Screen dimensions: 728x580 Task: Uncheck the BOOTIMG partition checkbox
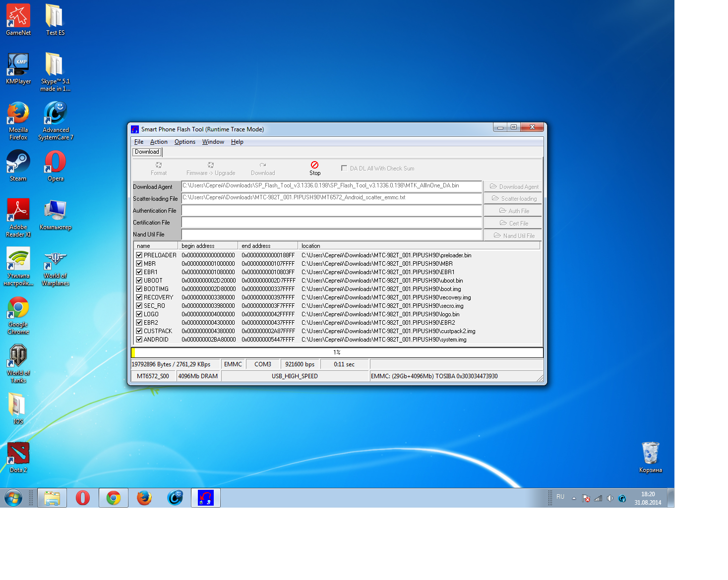click(139, 289)
